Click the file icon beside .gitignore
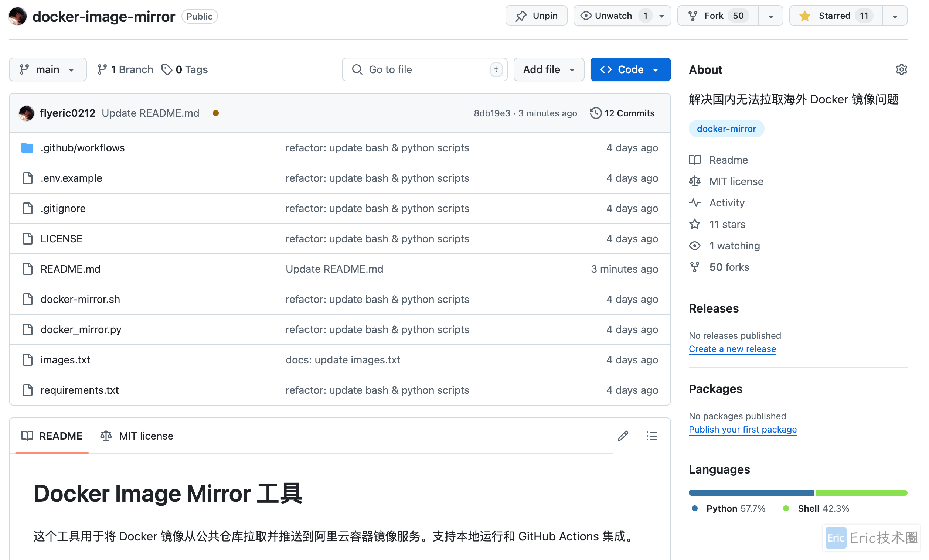The image size is (929, 560). coord(27,208)
